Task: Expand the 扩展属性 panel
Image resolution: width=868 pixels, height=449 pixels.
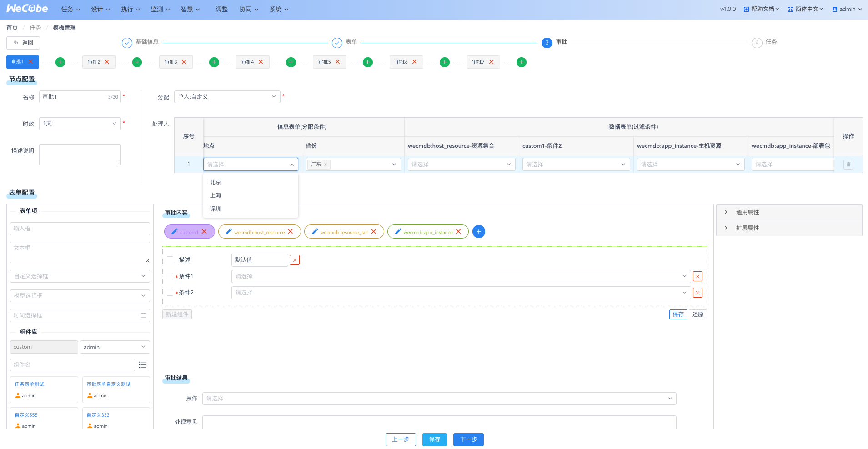Action: pyautogui.click(x=789, y=228)
